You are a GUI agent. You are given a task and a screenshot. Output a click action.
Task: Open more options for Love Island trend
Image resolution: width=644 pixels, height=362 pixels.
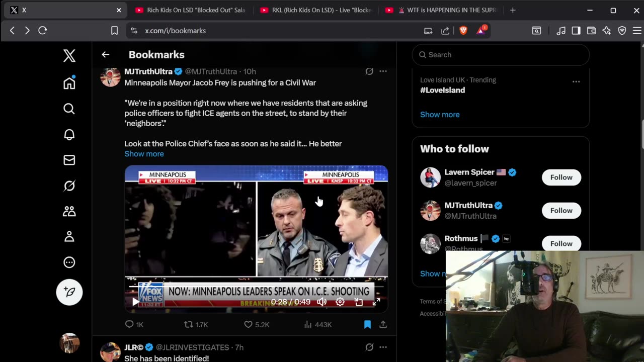(x=576, y=81)
